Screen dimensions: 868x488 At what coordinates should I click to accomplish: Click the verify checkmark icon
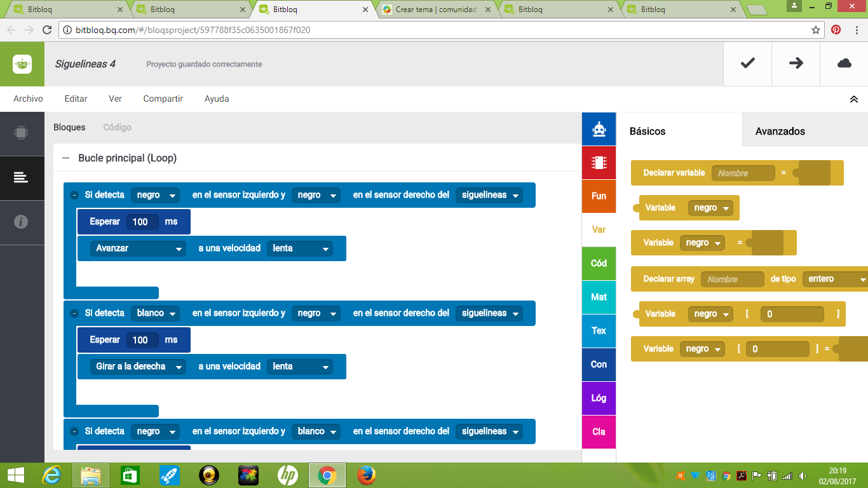pyautogui.click(x=747, y=63)
